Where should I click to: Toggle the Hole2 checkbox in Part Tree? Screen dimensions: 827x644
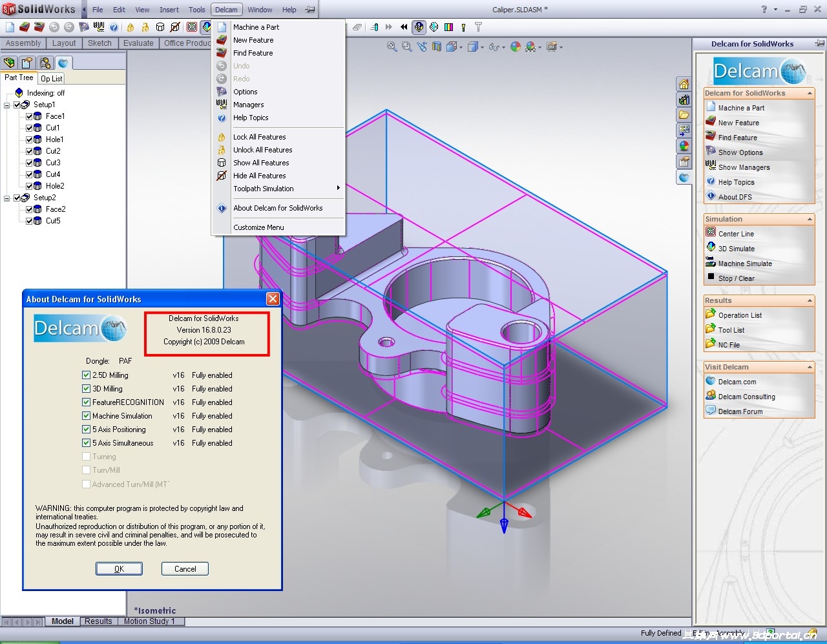click(x=29, y=186)
